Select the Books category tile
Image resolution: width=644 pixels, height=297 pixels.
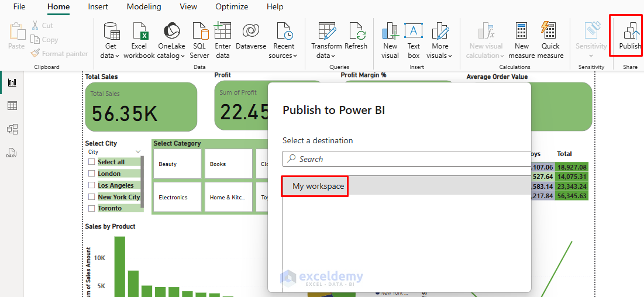[x=228, y=164]
